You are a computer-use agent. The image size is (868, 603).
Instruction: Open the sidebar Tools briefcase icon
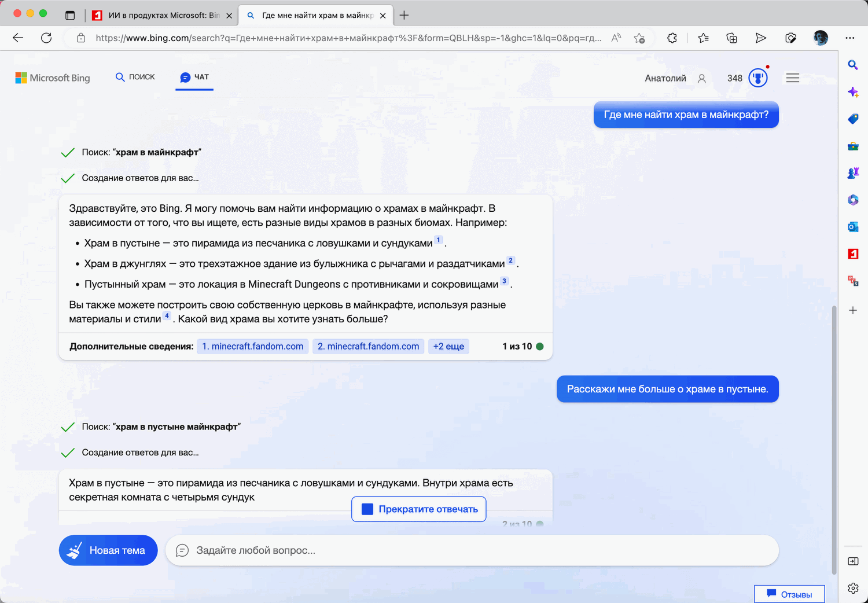[853, 146]
